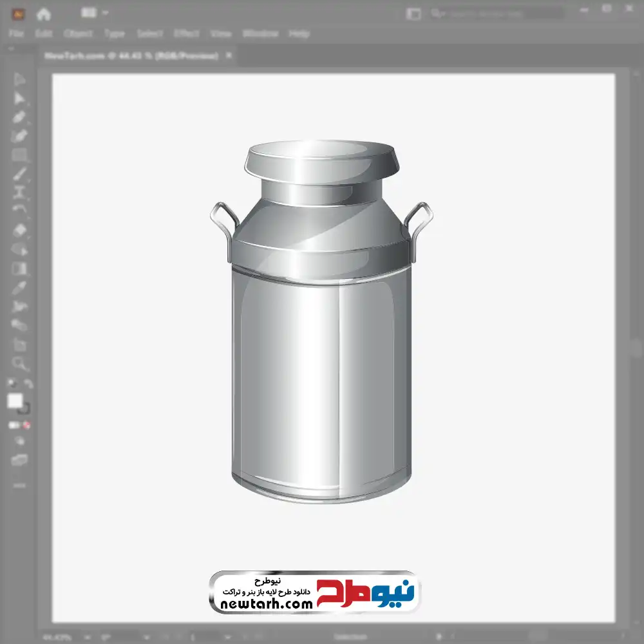This screenshot has height=644, width=644.
Task: Select the Direct Selection tool
Action: coord(19,98)
